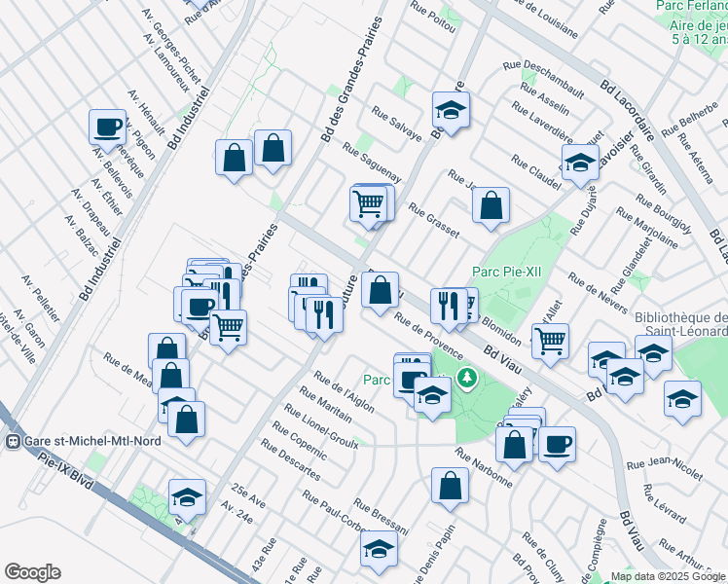Click the tree park marker in the park
728x584 pixels.
click(x=467, y=378)
